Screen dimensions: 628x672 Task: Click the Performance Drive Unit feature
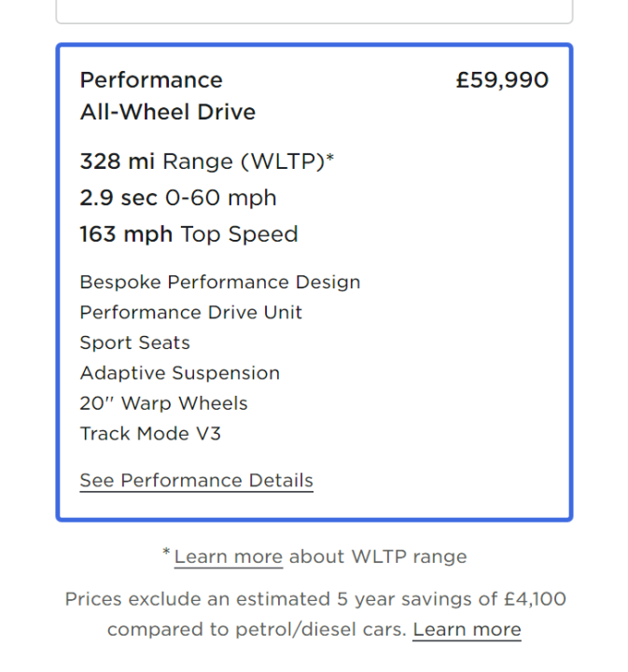pos(191,313)
